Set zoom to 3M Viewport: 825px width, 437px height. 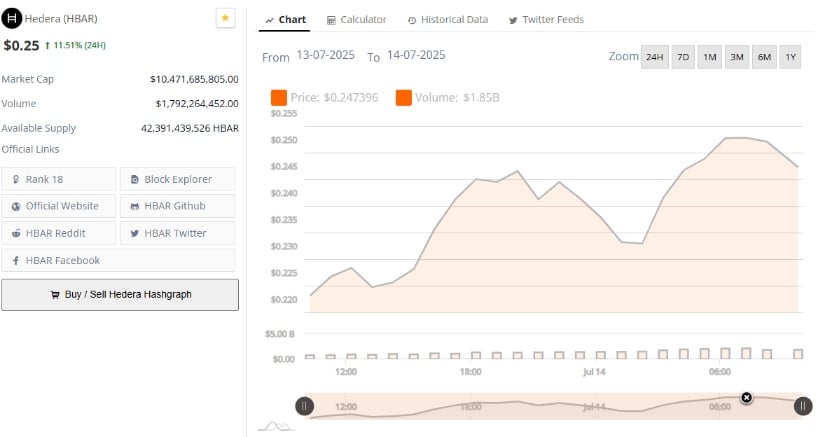point(737,57)
